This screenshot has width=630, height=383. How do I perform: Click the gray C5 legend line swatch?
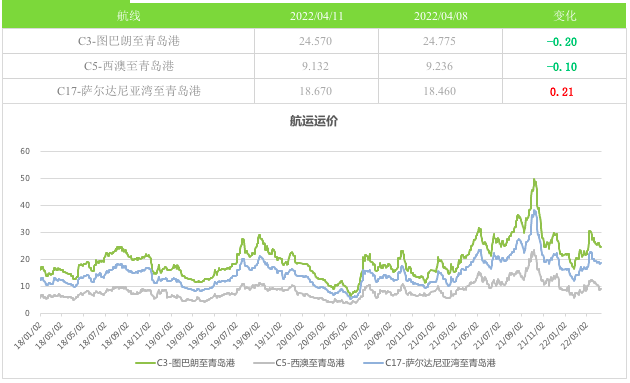[x=264, y=363]
